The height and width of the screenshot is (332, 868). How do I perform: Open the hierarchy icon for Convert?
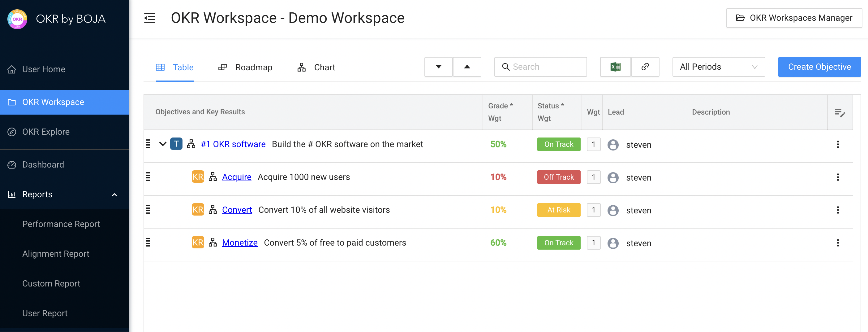pyautogui.click(x=213, y=210)
